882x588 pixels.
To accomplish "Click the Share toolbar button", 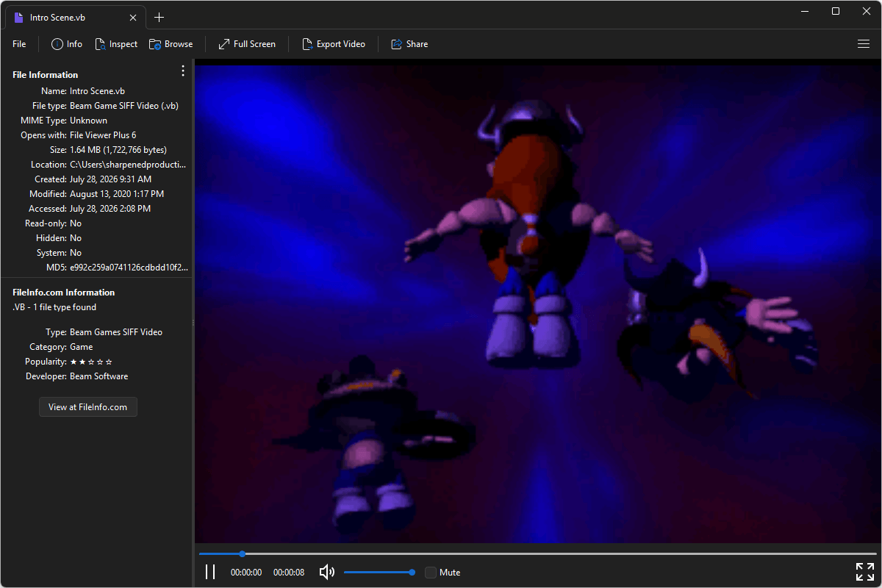I will tap(409, 44).
